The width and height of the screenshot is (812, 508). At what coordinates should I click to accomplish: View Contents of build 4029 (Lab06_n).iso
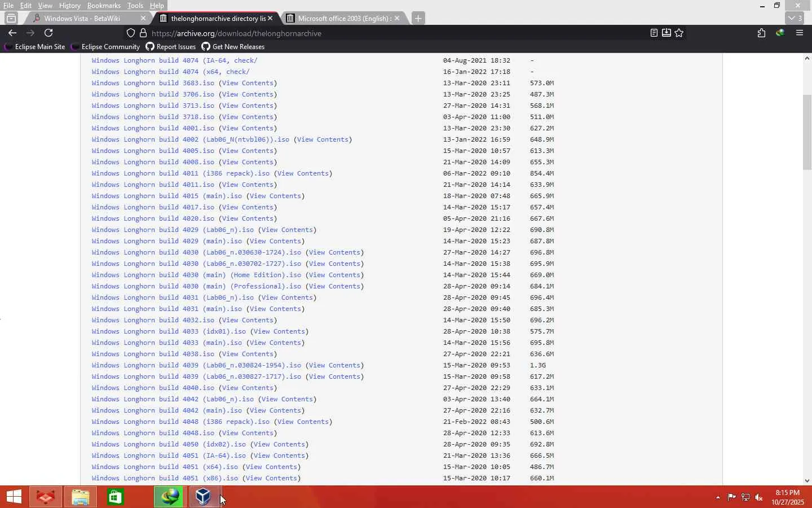[287, 230]
